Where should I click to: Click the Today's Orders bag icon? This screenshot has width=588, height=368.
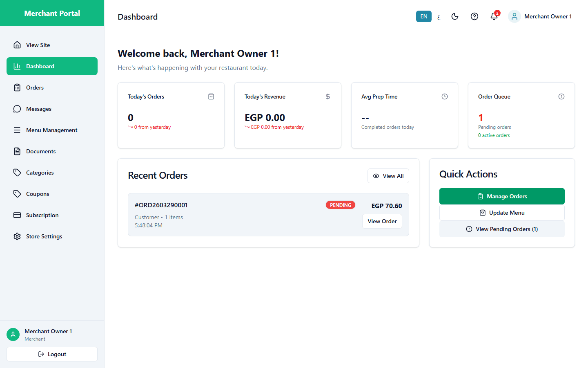pos(211,96)
